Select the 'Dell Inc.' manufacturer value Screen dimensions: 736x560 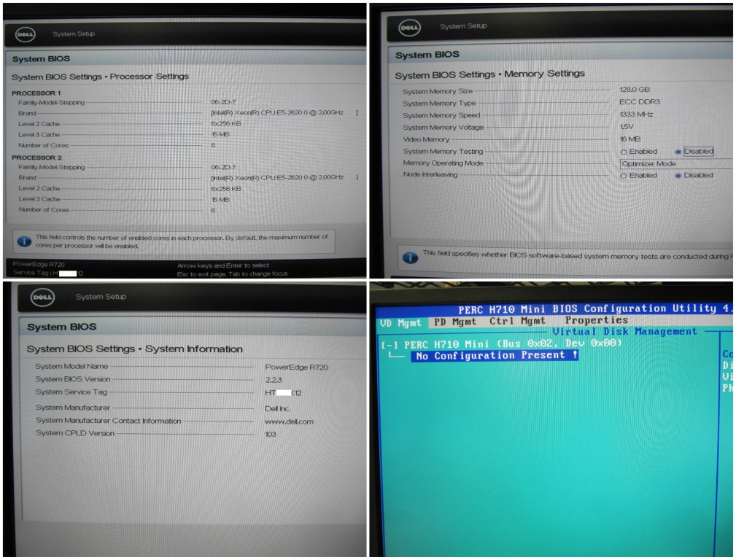(277, 409)
